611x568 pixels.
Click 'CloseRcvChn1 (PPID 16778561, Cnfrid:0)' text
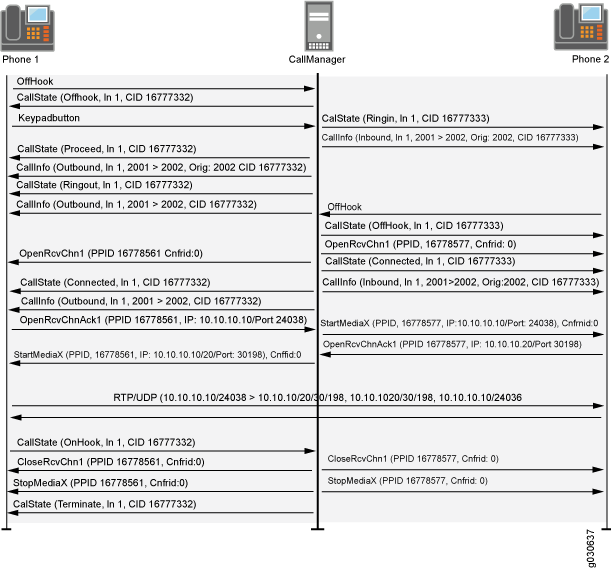(111, 462)
